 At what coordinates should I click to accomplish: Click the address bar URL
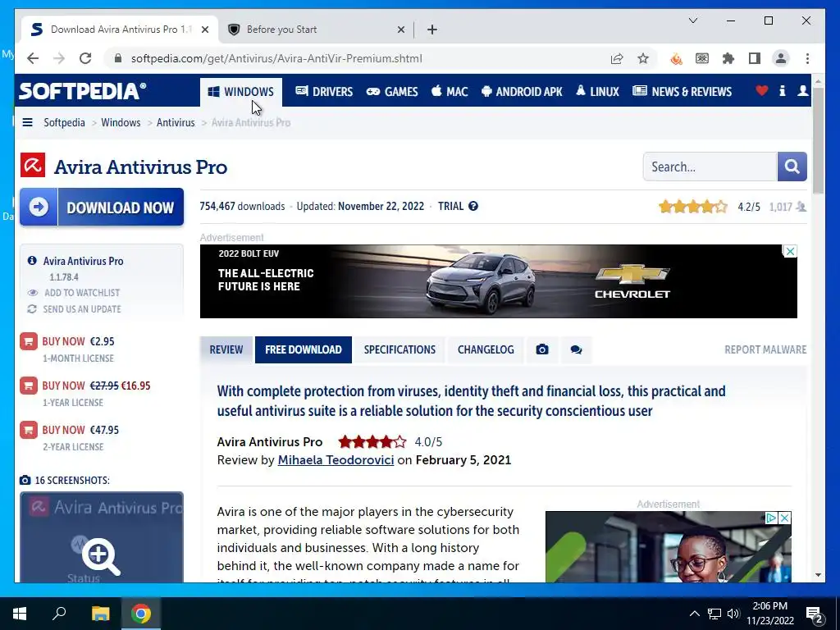tap(276, 59)
